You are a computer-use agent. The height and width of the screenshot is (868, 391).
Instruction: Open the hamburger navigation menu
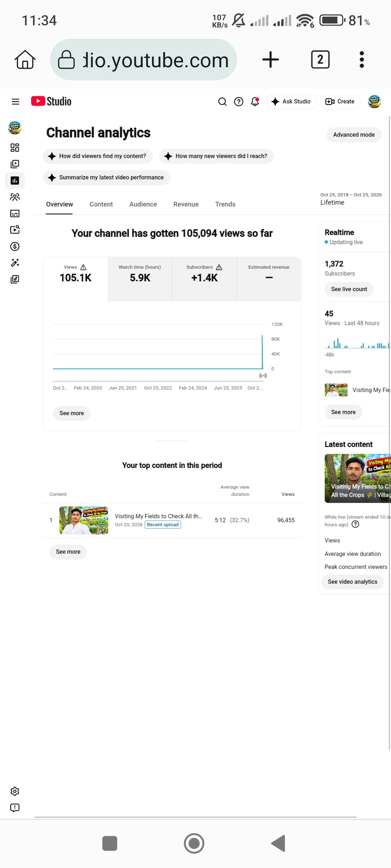15,102
